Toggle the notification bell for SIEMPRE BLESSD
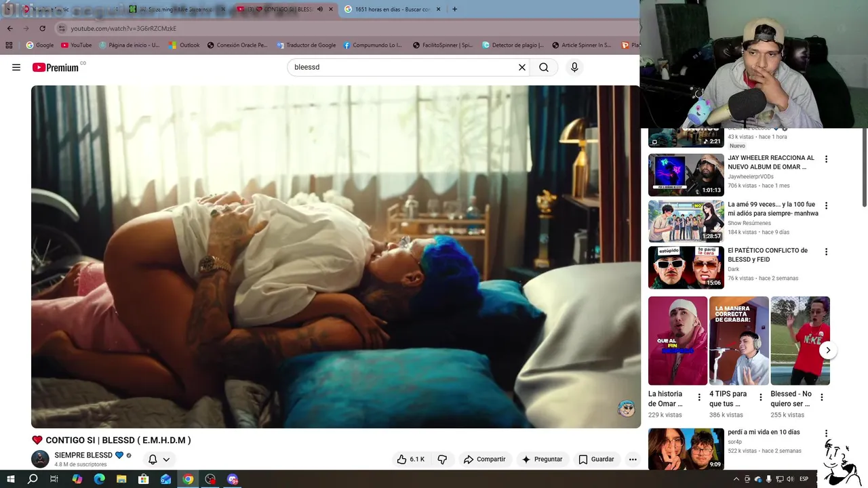 click(158, 459)
